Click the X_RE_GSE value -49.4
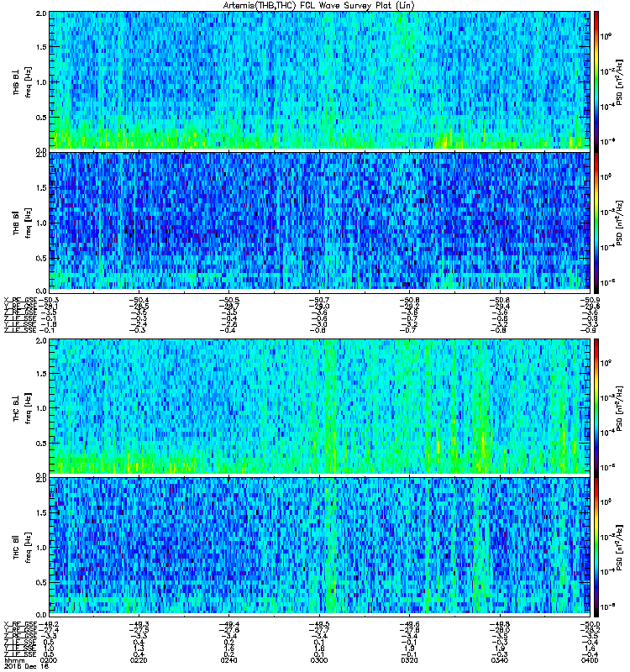The height and width of the screenshot is (672, 630). [x=229, y=624]
